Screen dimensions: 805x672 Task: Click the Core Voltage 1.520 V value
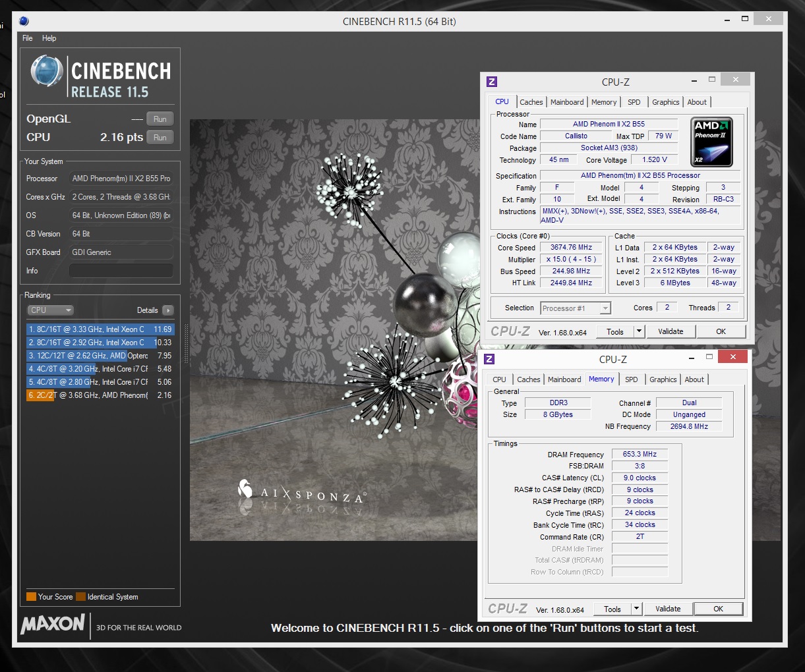pos(655,160)
